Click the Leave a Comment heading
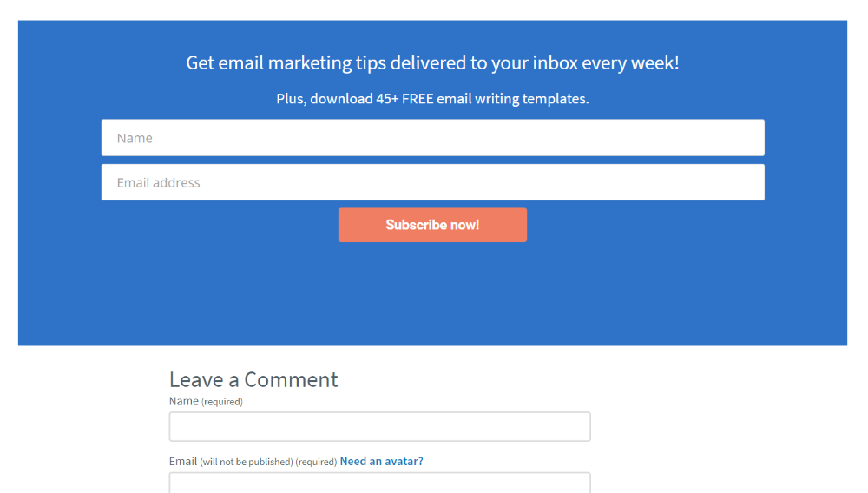Screen dimensions: 868x493 tap(253, 380)
